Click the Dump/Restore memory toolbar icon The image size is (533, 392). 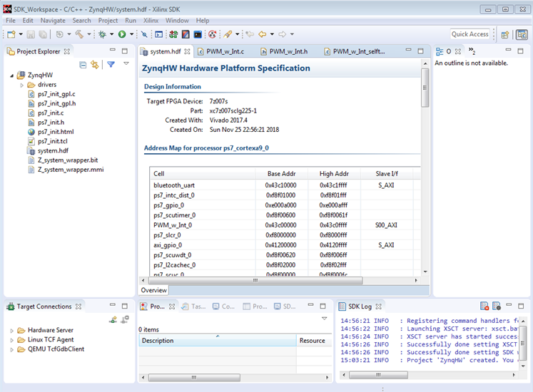(198, 34)
